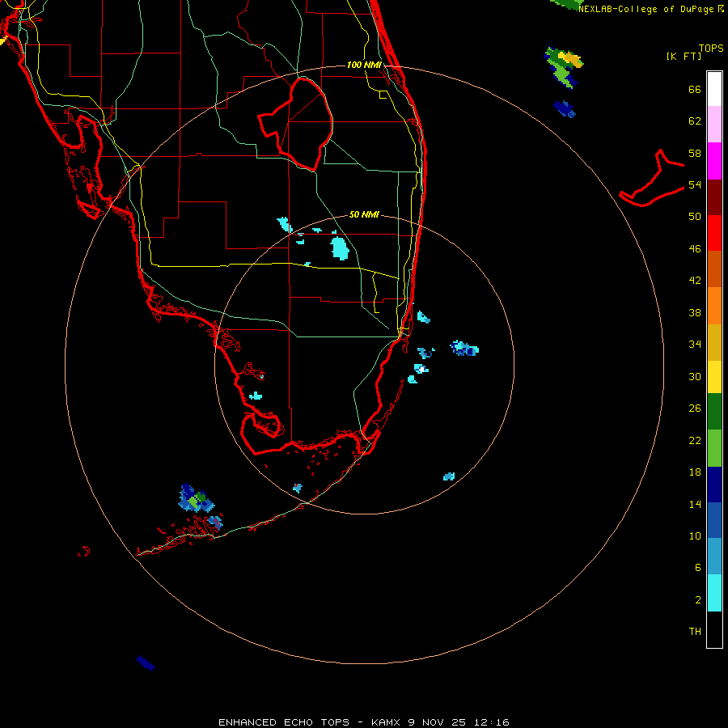Click the bright red legend swatch

714,233
